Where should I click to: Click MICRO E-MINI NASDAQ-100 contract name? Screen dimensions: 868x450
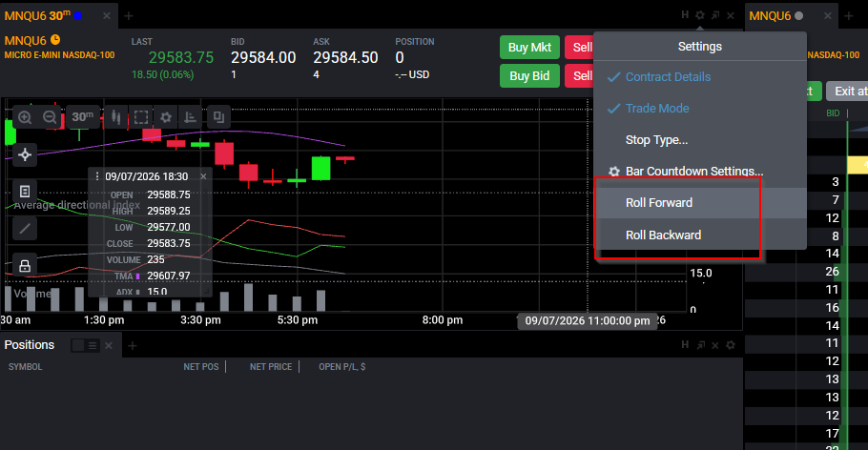[x=59, y=54]
